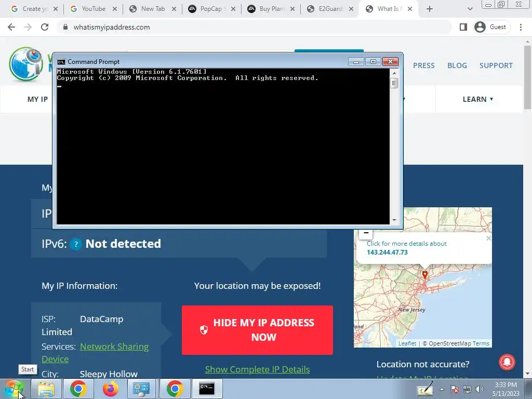This screenshot has height=399, width=532.
Task: Close the What Is My IP tab
Action: click(x=410, y=9)
